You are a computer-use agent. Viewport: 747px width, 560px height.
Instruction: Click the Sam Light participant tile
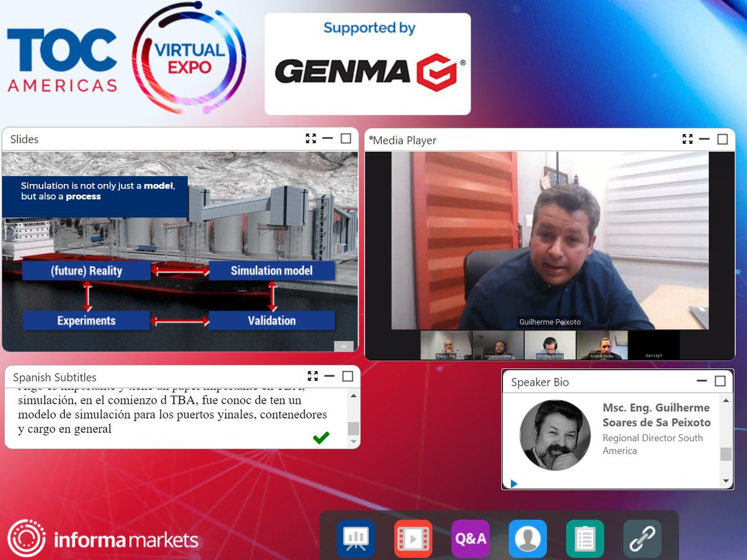[x=654, y=345]
